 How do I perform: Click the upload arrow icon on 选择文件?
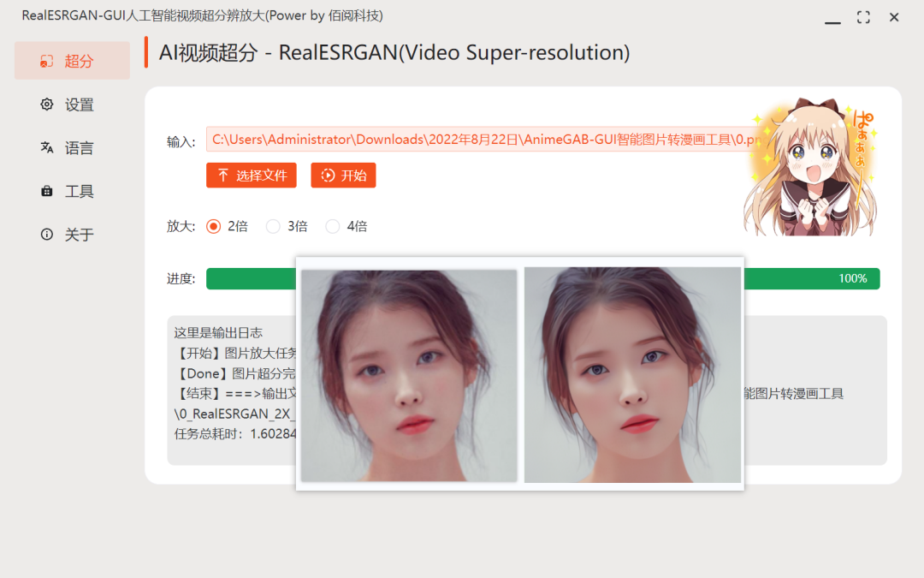click(x=222, y=176)
